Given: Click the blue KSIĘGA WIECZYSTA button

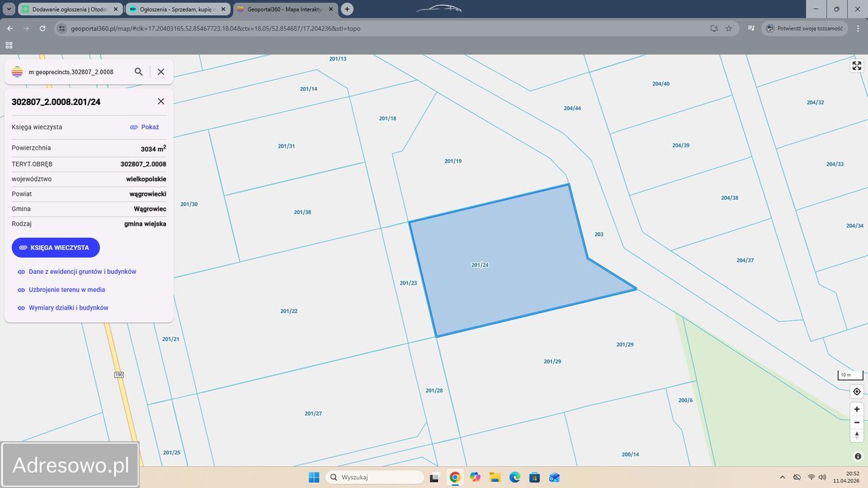Looking at the screenshot, I should tap(56, 248).
